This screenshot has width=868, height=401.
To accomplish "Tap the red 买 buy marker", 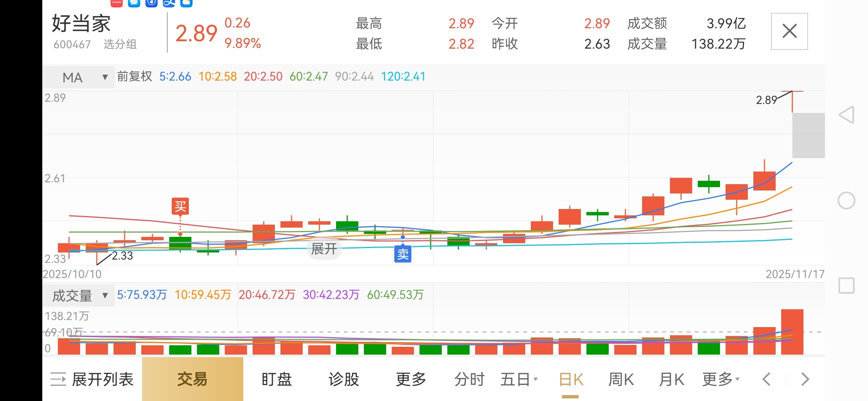I will pyautogui.click(x=180, y=206).
